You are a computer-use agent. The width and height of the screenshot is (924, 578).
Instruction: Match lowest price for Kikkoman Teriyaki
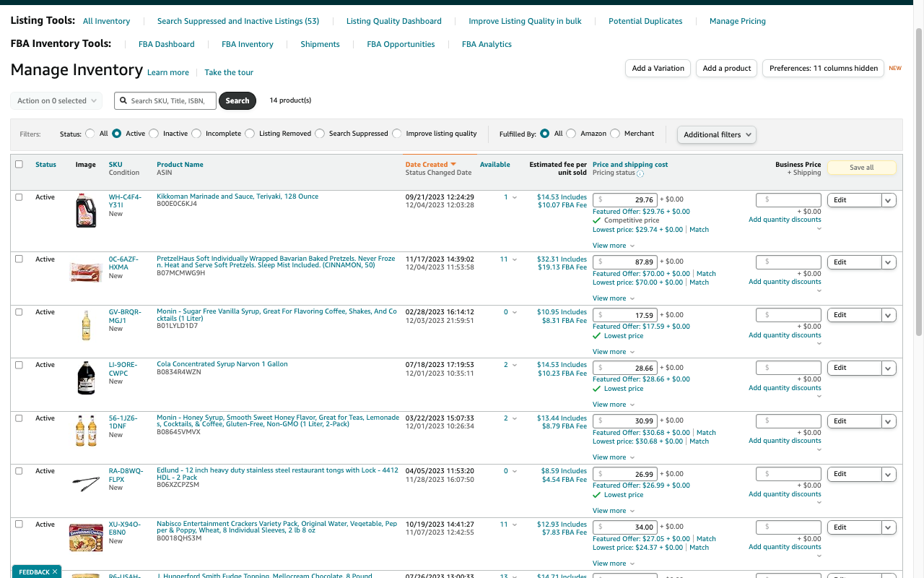click(699, 230)
